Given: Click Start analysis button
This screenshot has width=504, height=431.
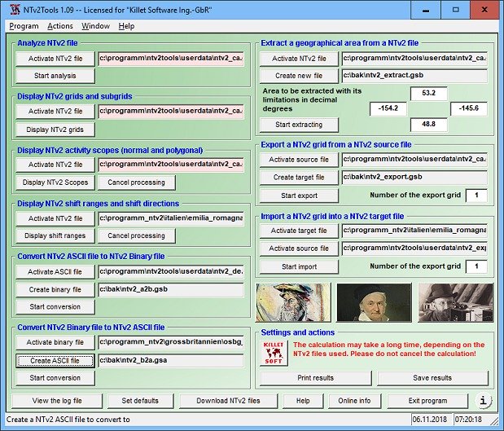Looking at the screenshot, I should coord(55,76).
